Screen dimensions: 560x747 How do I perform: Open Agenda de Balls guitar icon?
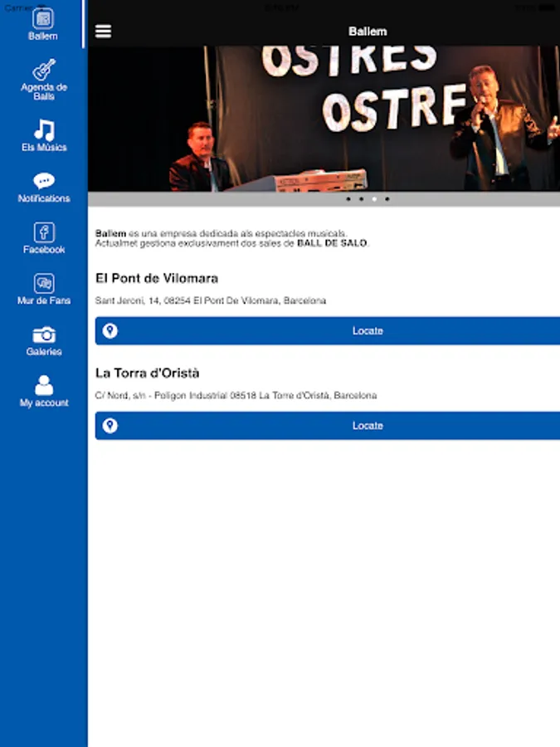click(x=44, y=70)
